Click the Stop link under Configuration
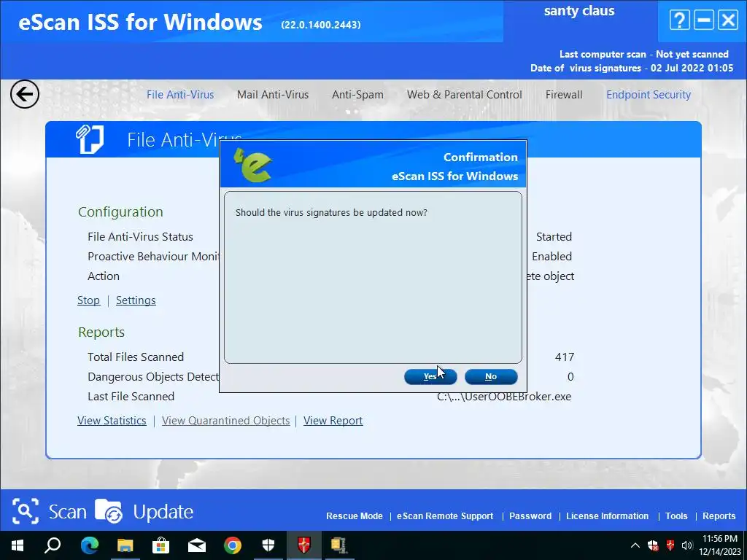747x560 pixels. tap(88, 300)
